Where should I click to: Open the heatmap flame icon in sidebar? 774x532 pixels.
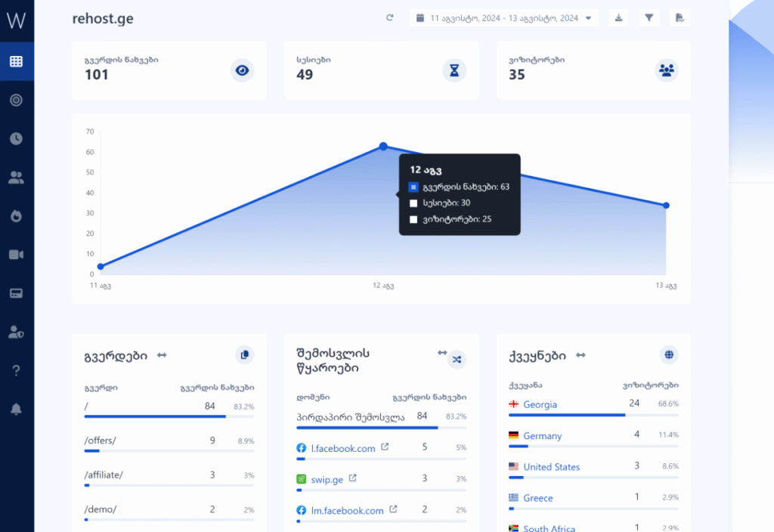(x=16, y=215)
